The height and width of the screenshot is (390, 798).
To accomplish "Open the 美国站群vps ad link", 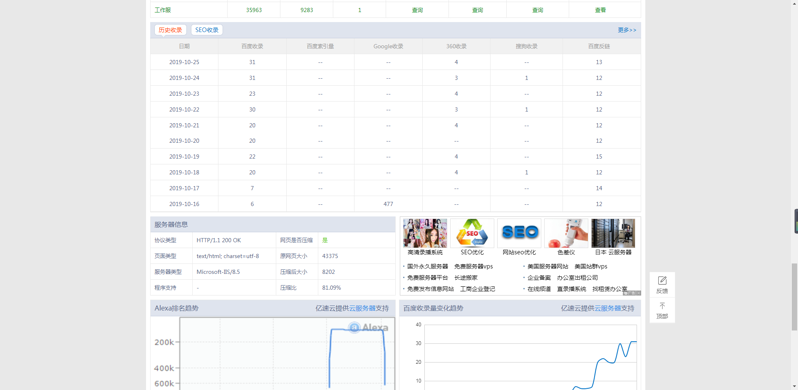I will 591,266.
